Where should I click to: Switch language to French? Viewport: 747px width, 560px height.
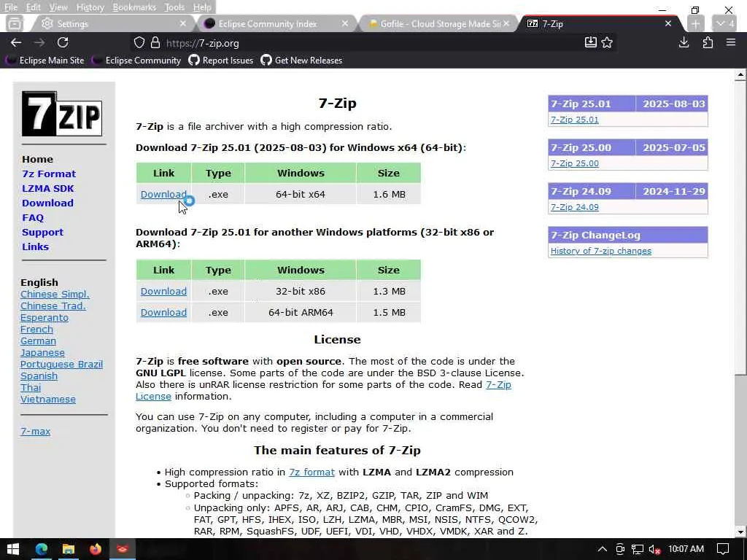click(x=36, y=330)
